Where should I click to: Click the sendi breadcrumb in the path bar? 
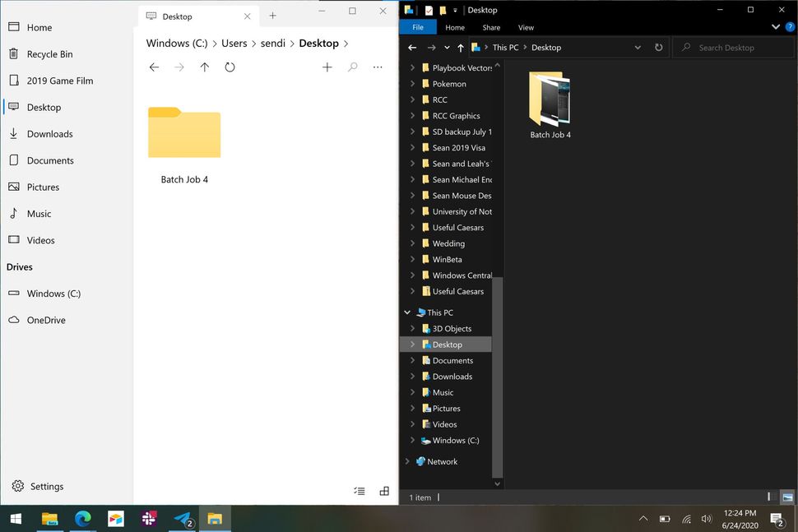pyautogui.click(x=273, y=43)
